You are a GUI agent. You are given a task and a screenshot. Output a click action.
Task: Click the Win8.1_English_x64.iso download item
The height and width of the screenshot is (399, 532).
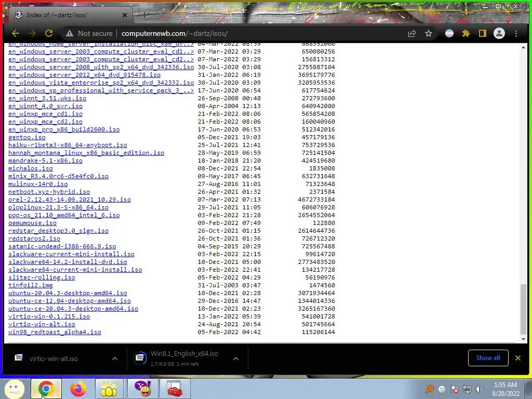point(184,358)
